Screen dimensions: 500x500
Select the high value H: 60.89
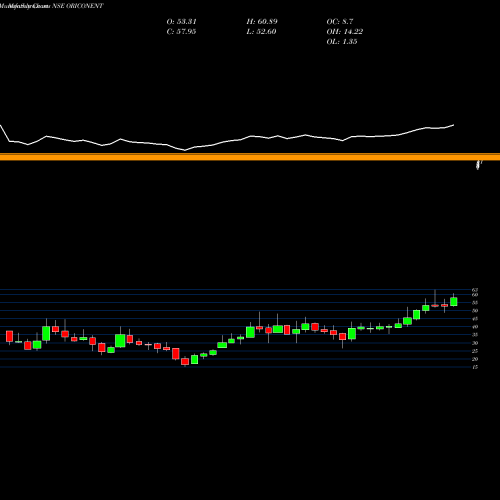point(262,22)
